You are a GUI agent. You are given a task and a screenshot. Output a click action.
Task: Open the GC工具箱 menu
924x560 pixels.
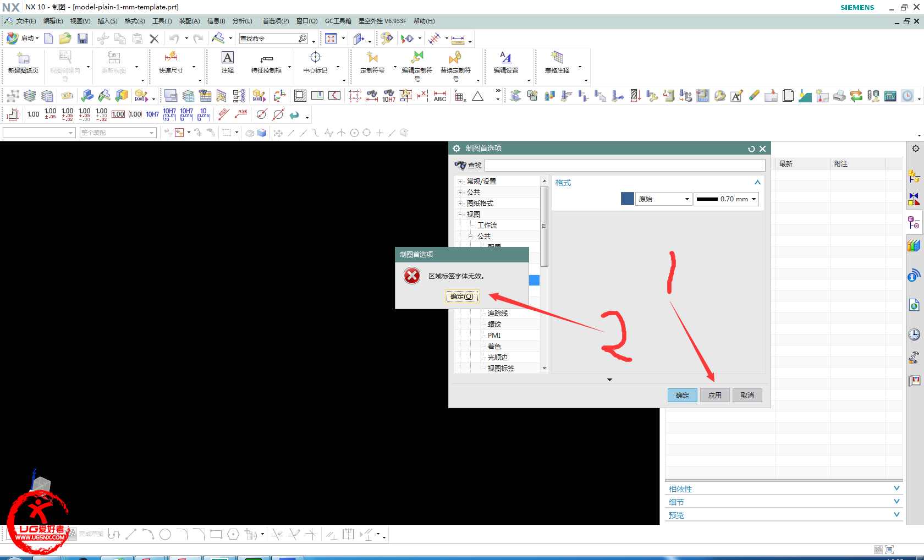[x=338, y=21]
